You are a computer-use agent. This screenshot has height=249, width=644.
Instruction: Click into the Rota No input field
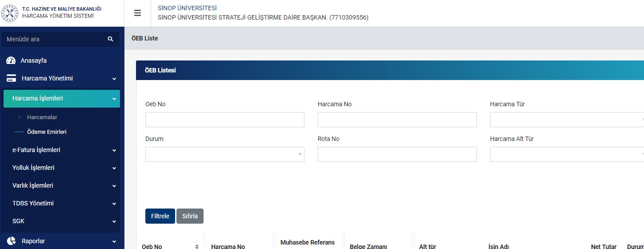[x=397, y=154]
